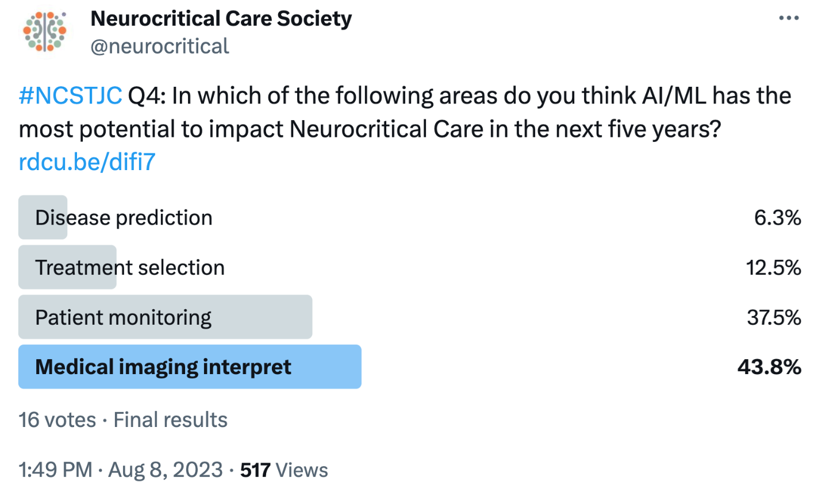The width and height of the screenshot is (822, 504).
Task: Open the #NCSTJC hashtag
Action: point(70,95)
